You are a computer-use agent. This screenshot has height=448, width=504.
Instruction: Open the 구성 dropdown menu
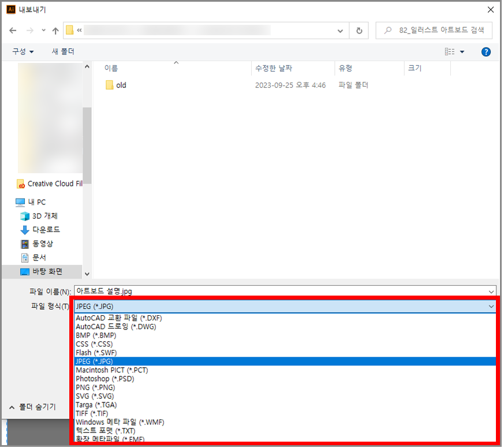[23, 51]
